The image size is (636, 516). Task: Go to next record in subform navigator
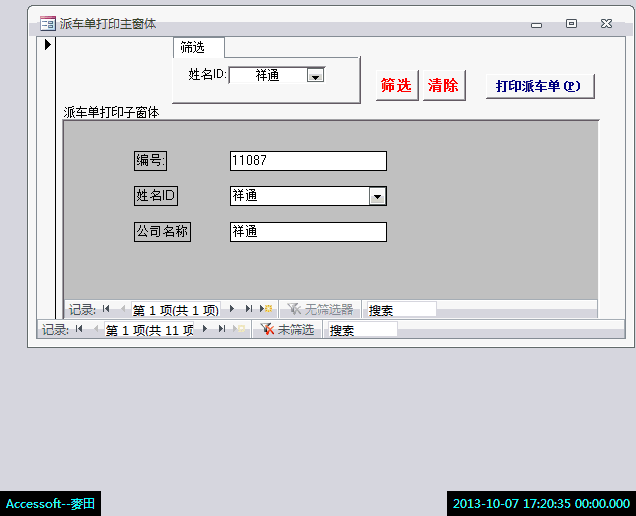[232, 309]
